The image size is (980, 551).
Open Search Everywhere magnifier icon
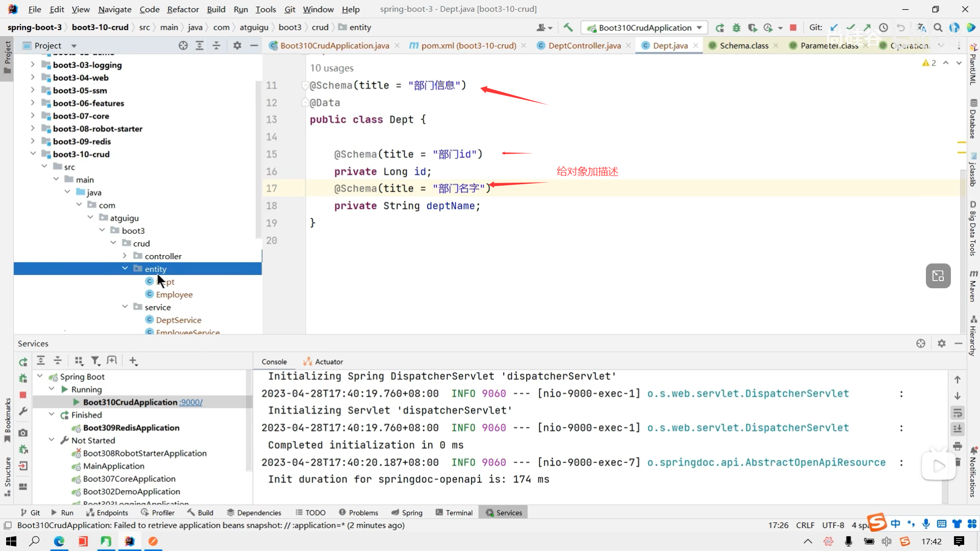click(938, 28)
